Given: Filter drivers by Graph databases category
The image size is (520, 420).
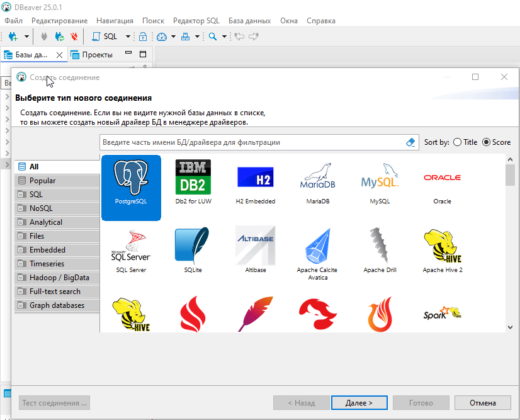Looking at the screenshot, I should pos(57,305).
